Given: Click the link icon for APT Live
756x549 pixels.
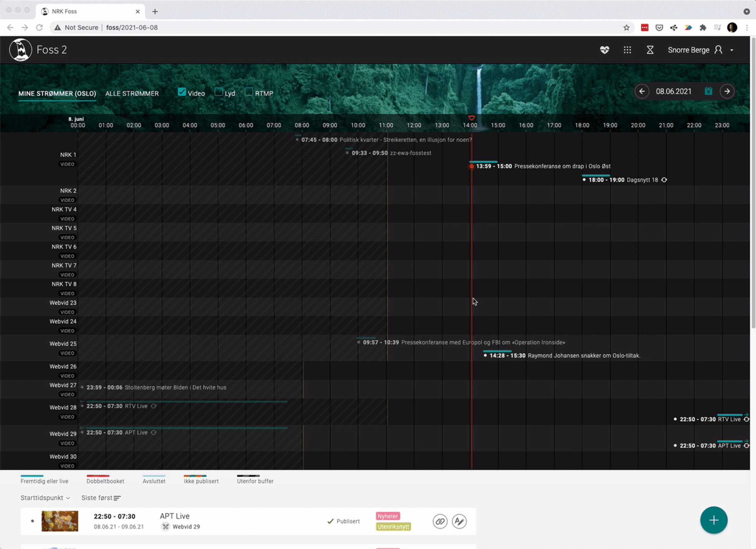Looking at the screenshot, I should click(x=440, y=521).
